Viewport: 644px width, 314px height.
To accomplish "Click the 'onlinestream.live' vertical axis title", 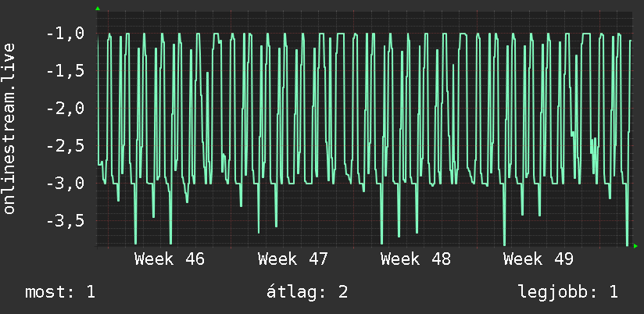I will [9, 128].
